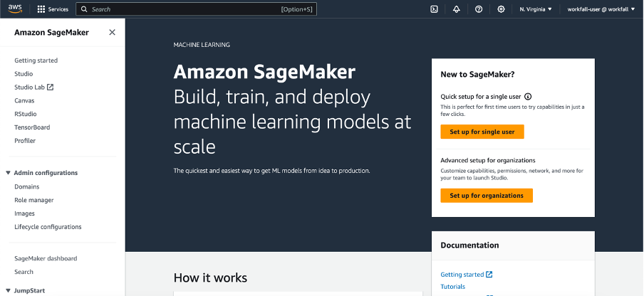644x296 pixels.
Task: Click the Documentation panel heading
Action: pyautogui.click(x=469, y=245)
